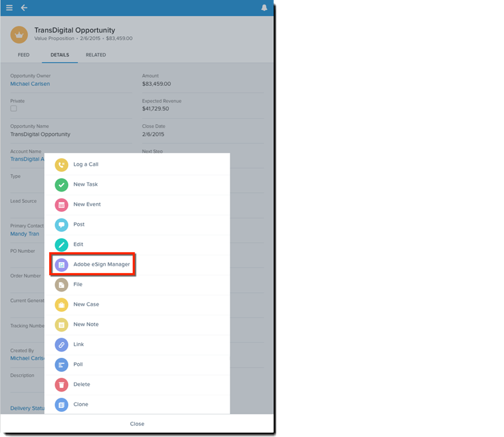Viewport: 504px width, 437px height.
Task: Toggle the Private checkbox
Action: [14, 109]
